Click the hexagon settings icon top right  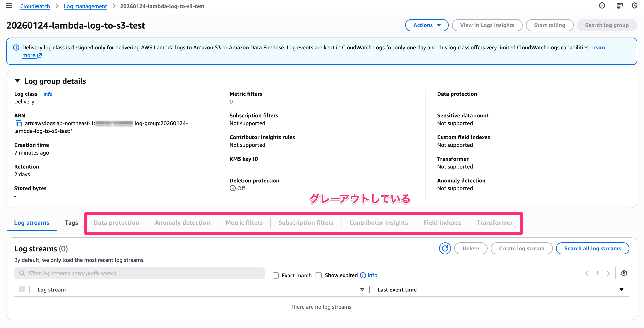pos(635,6)
